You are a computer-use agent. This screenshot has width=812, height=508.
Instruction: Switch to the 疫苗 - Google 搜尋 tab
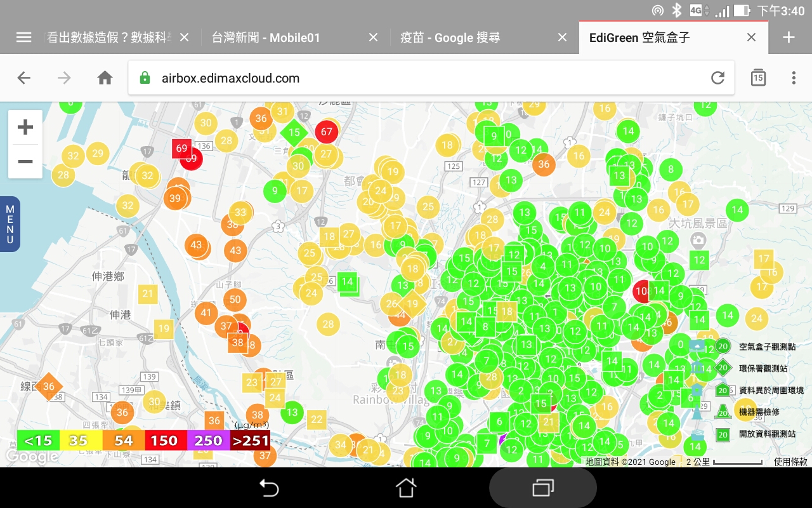(x=450, y=37)
